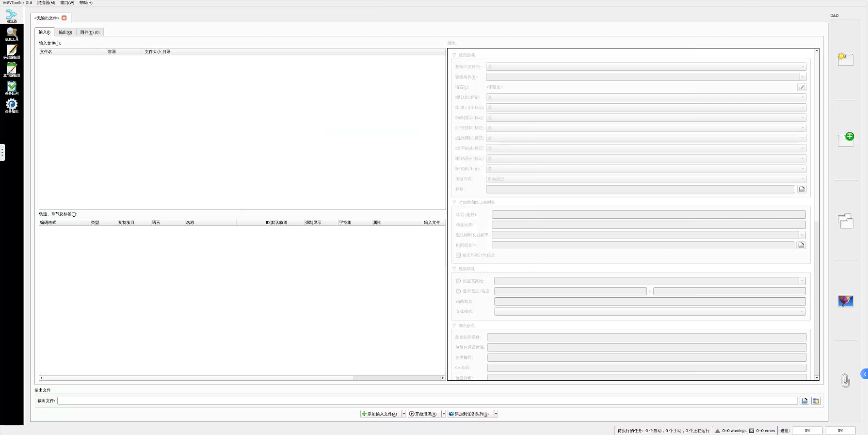Click the 添加输入文件 button
The image size is (868, 435).
point(380,414)
